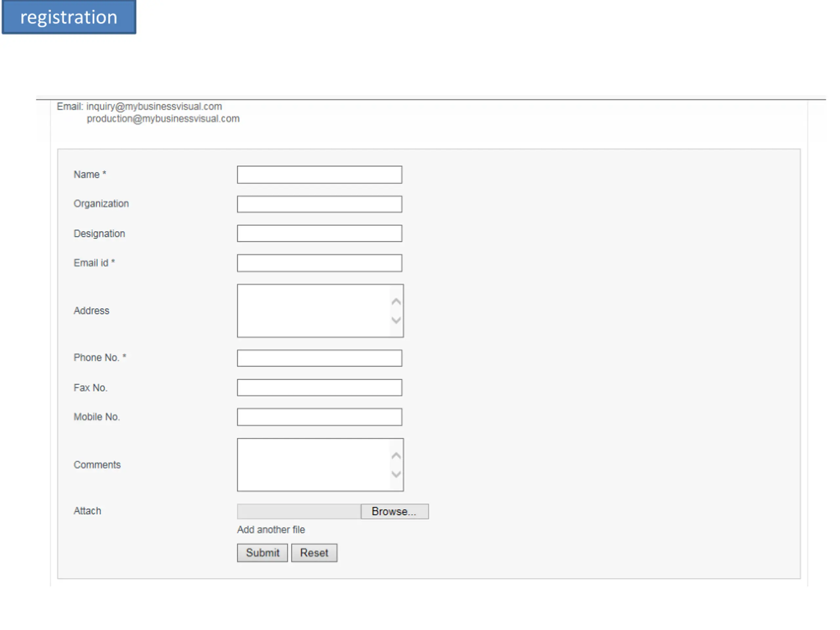The width and height of the screenshot is (840, 630).
Task: Click the production@mybusinessvisual.com email text
Action: pyautogui.click(x=163, y=119)
